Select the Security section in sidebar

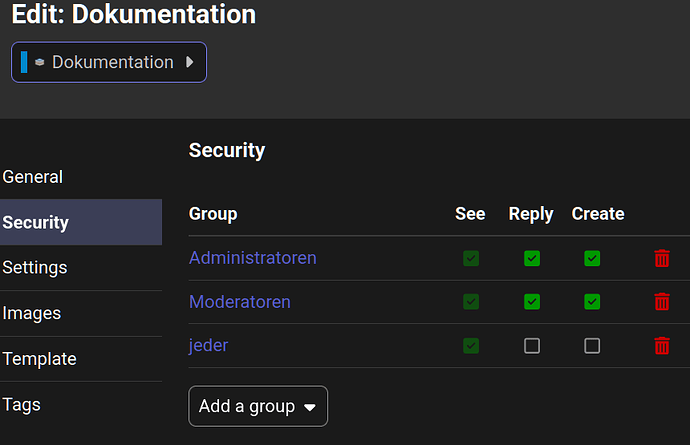81,222
